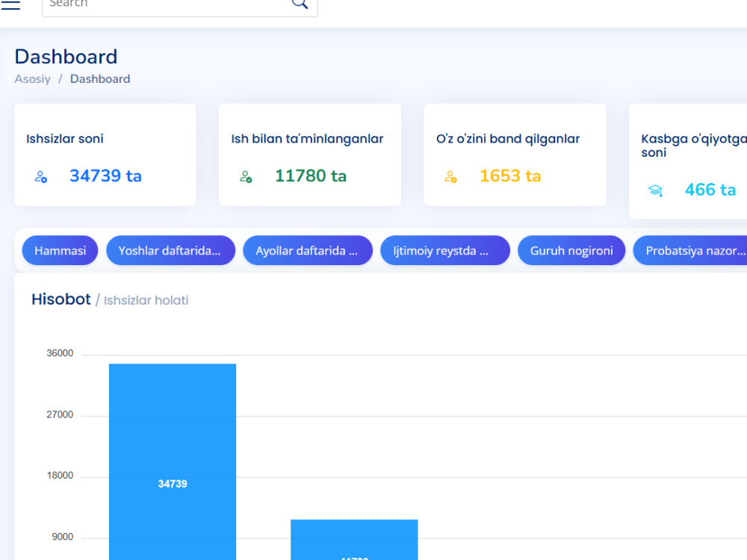Click the Hisobot chart heading
Viewport: 747px width, 560px height.
61,299
